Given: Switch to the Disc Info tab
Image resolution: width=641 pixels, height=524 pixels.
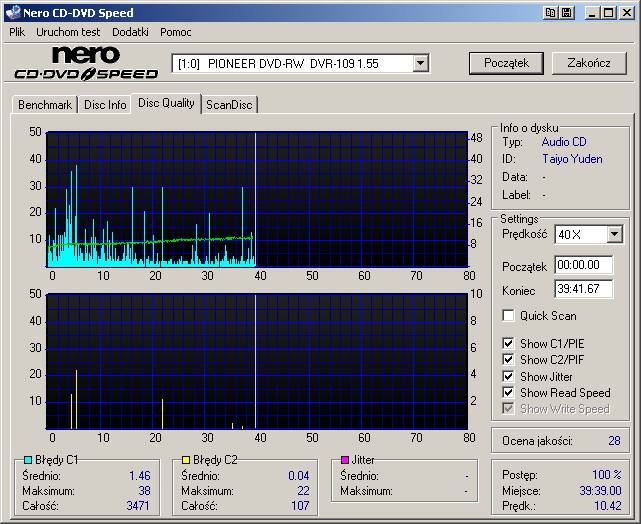Looking at the screenshot, I should tap(105, 105).
